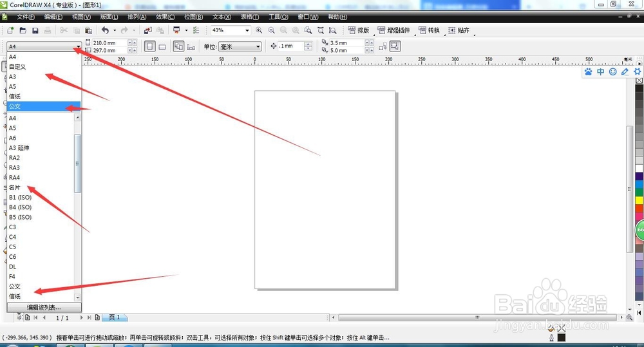Screen dimensions: 644x347
Task: Click the Zoom Out magnifier icon
Action: 272,30
